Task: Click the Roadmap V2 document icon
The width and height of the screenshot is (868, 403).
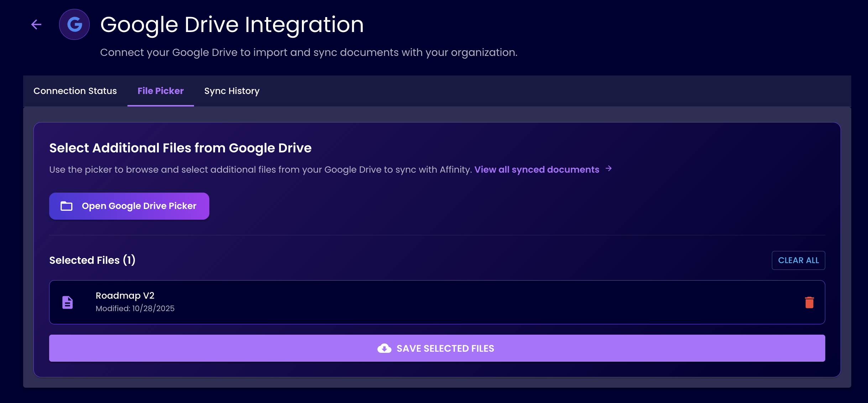Action: pos(67,302)
